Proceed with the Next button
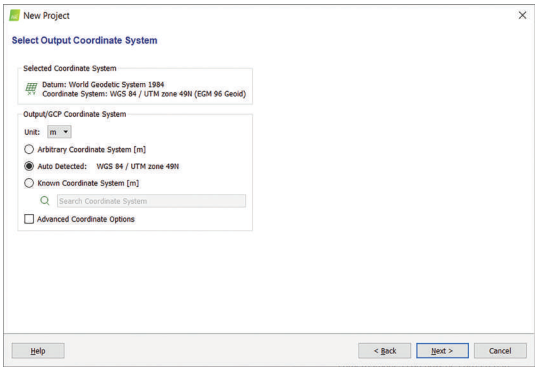Viewport: 539px width, 371px height. pyautogui.click(x=442, y=351)
